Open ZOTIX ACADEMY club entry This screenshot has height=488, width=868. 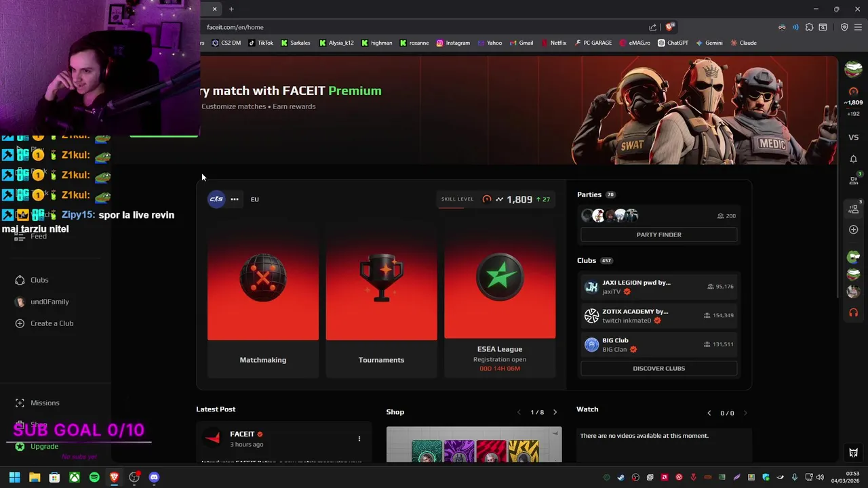coord(658,316)
